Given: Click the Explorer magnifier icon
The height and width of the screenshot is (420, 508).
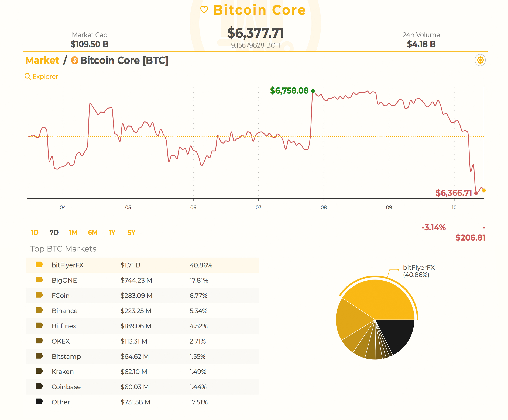Looking at the screenshot, I should [28, 77].
